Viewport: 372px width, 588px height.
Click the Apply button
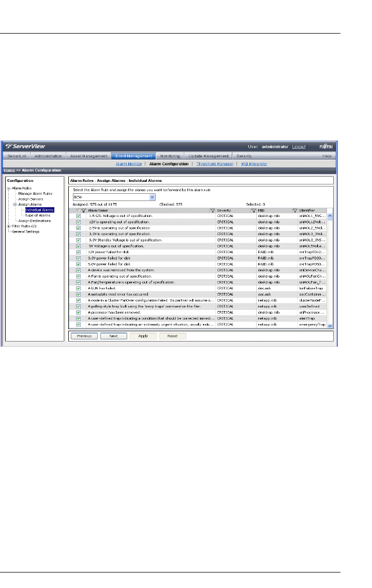(x=143, y=336)
